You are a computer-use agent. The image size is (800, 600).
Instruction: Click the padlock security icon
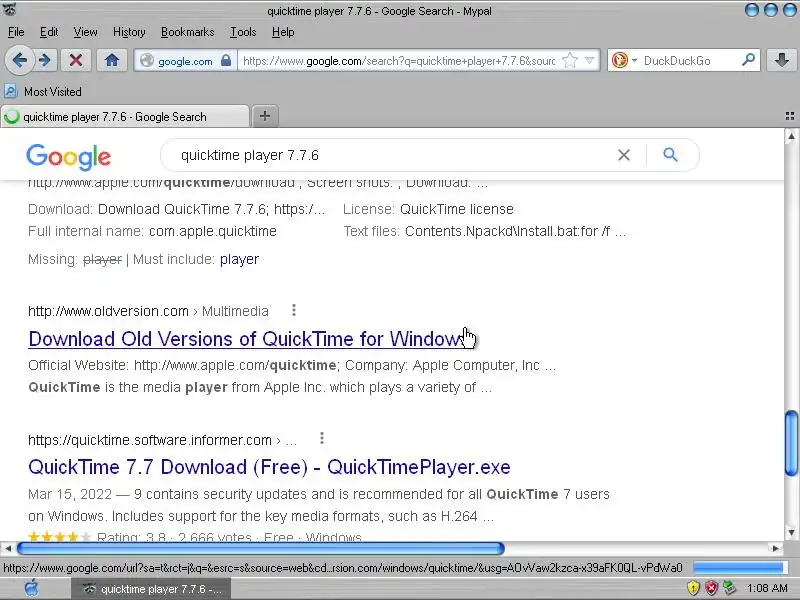[x=226, y=60]
